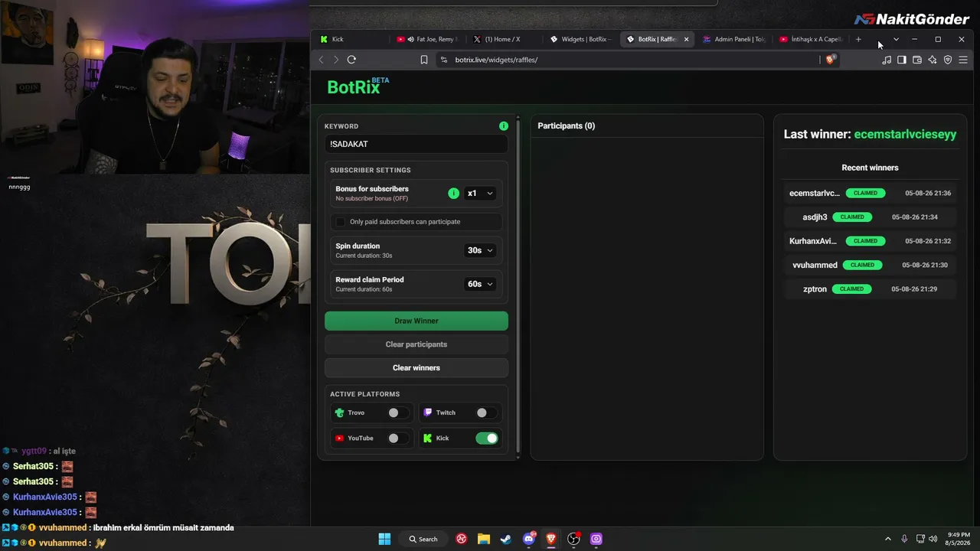Click the Clear participants button
The image size is (980, 551).
point(416,344)
